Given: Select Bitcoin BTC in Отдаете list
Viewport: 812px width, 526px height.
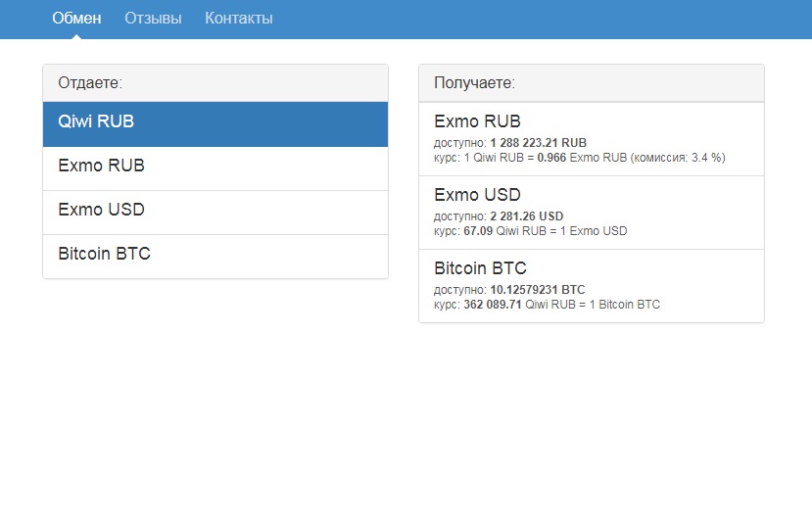Looking at the screenshot, I should coord(215,257).
